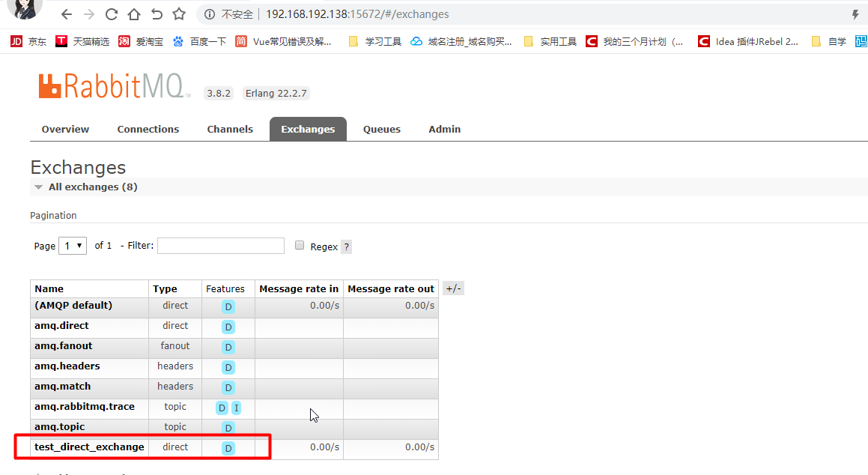Click the site security info icon
The image size is (868, 475).
point(210,14)
